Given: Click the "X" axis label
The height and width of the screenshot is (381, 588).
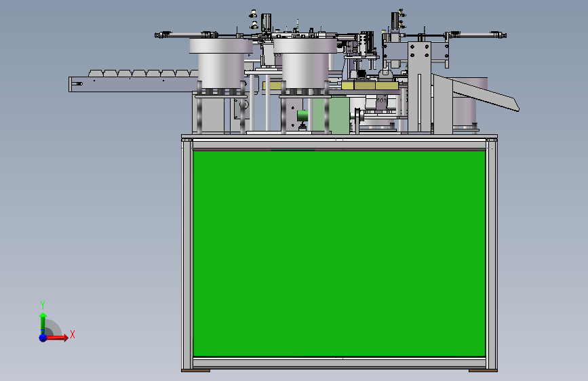Looking at the screenshot, I should click(73, 334).
